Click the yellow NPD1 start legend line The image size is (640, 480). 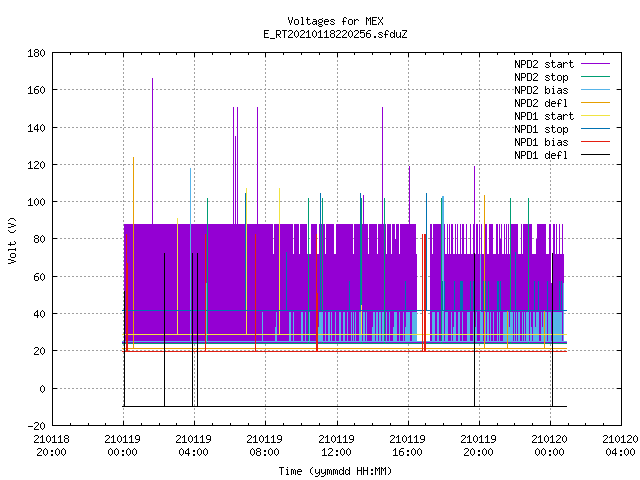coord(595,116)
